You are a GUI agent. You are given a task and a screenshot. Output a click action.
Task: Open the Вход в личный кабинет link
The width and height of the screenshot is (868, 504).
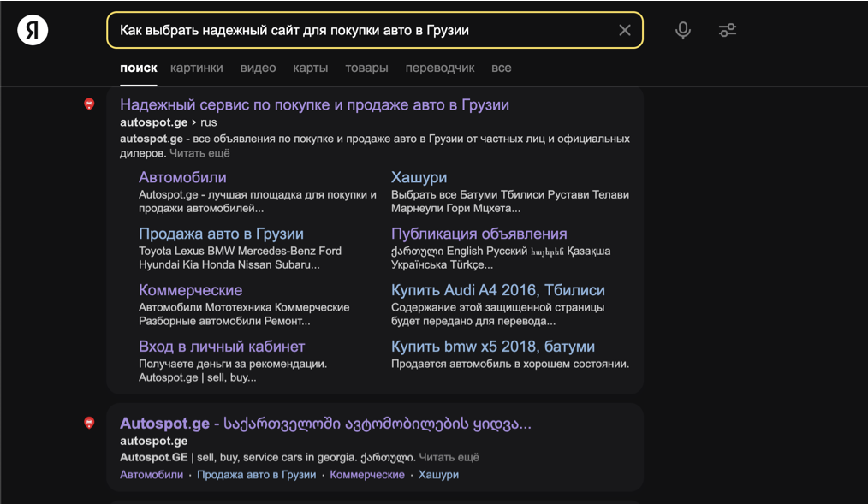[x=222, y=347]
